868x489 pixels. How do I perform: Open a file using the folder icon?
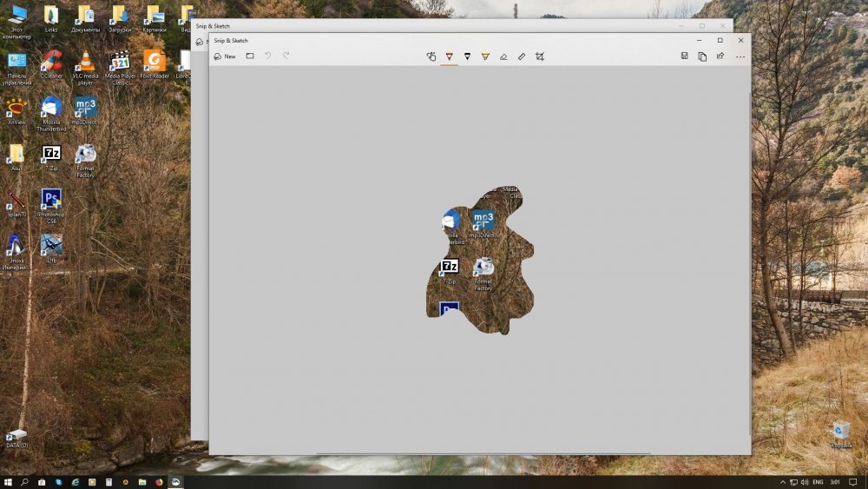(250, 56)
